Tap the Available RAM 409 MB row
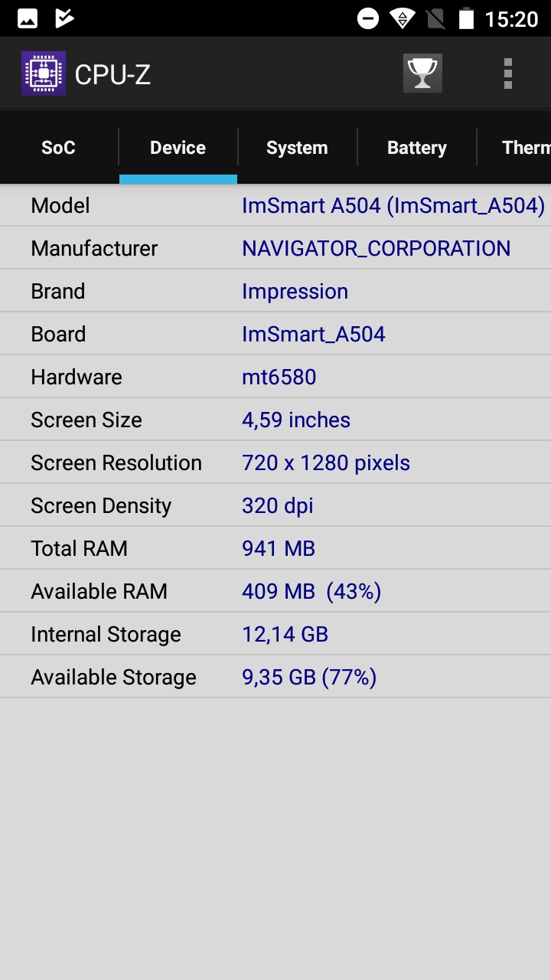Image resolution: width=551 pixels, height=980 pixels. pyautogui.click(x=275, y=591)
